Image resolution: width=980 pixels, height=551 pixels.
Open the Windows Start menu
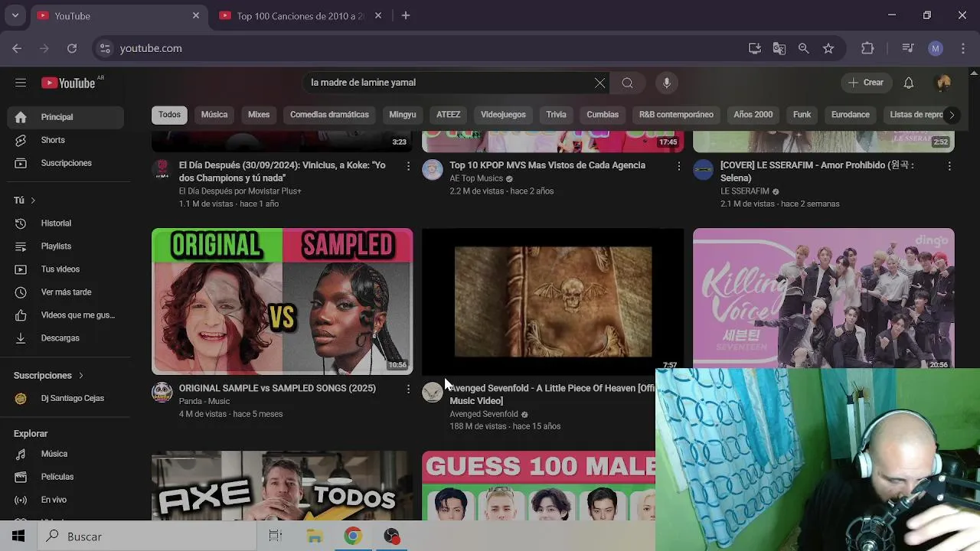(18, 536)
